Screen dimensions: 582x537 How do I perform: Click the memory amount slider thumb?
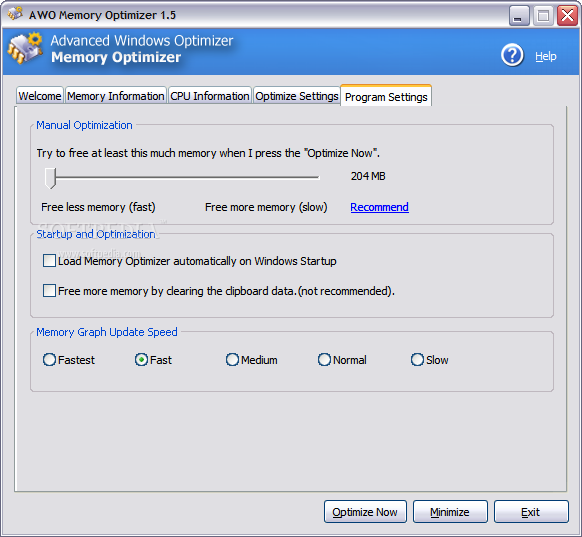[x=50, y=178]
